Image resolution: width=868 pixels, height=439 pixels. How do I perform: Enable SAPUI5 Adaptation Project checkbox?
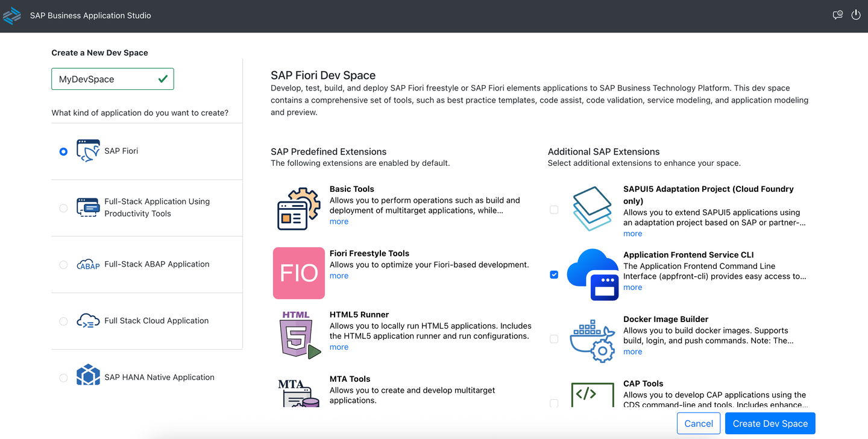(554, 210)
